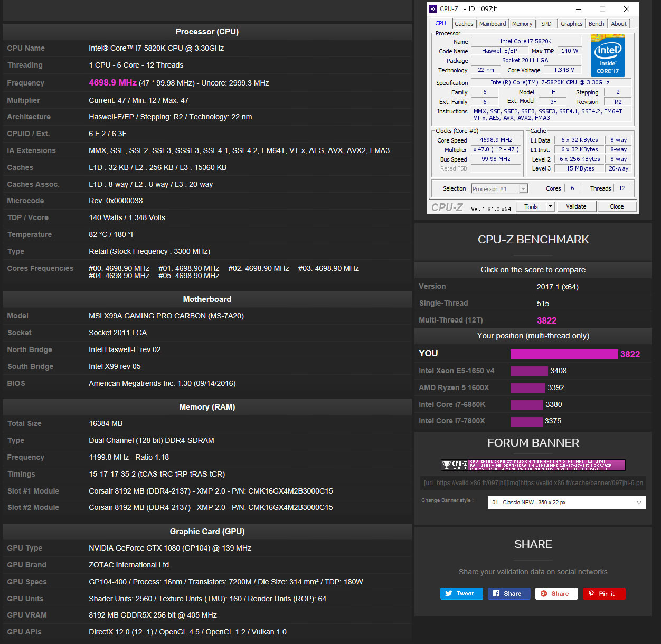This screenshot has height=644, width=661.
Task: Click the BIOS American Megatrends value
Action: coord(162,383)
